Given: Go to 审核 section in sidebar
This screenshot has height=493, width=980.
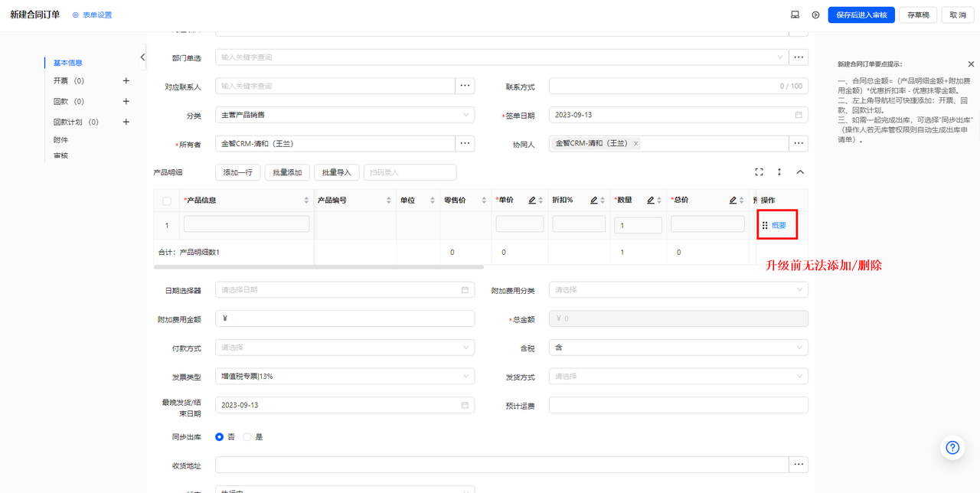Looking at the screenshot, I should [x=60, y=155].
